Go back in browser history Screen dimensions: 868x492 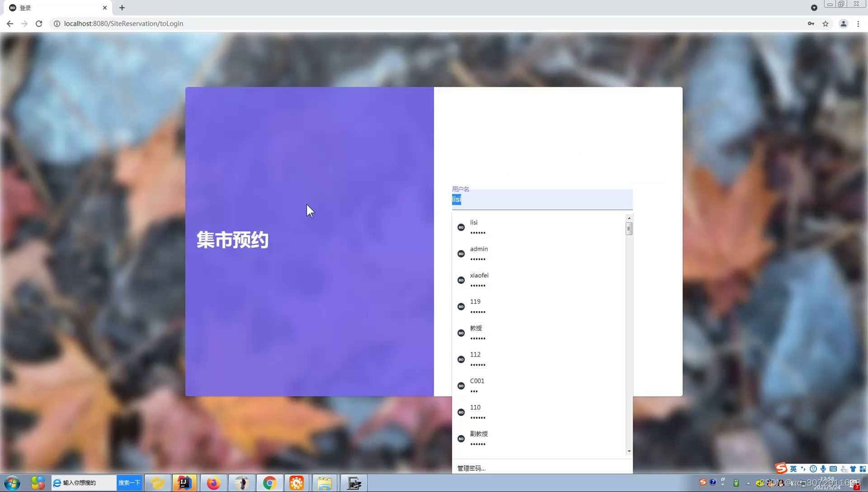[x=10, y=24]
